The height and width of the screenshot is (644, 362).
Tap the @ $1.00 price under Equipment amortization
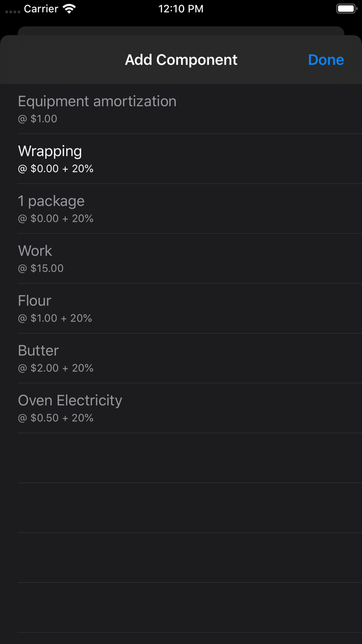pyautogui.click(x=38, y=119)
